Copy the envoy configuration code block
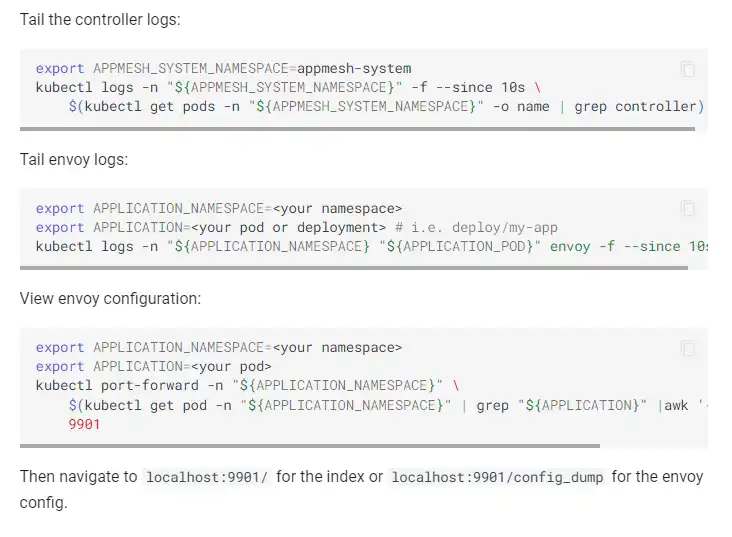Screen dimensions: 732x537 (687, 348)
